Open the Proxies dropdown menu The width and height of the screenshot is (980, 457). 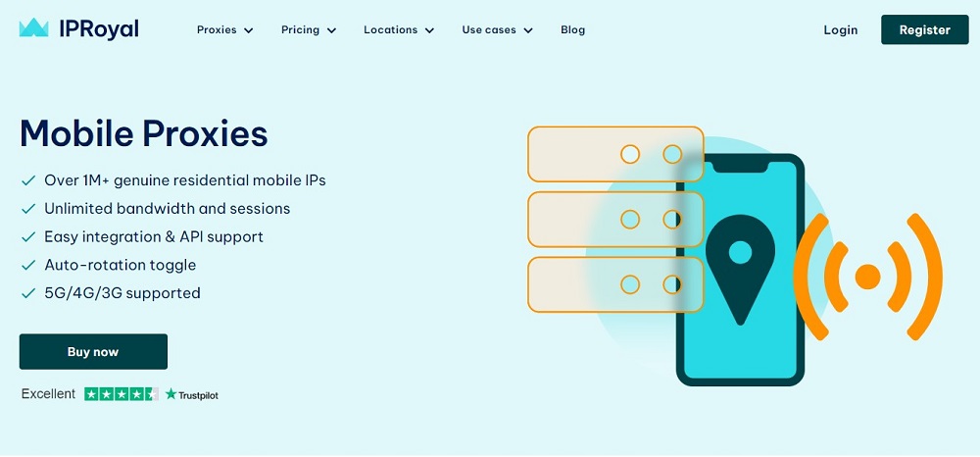coord(225,30)
